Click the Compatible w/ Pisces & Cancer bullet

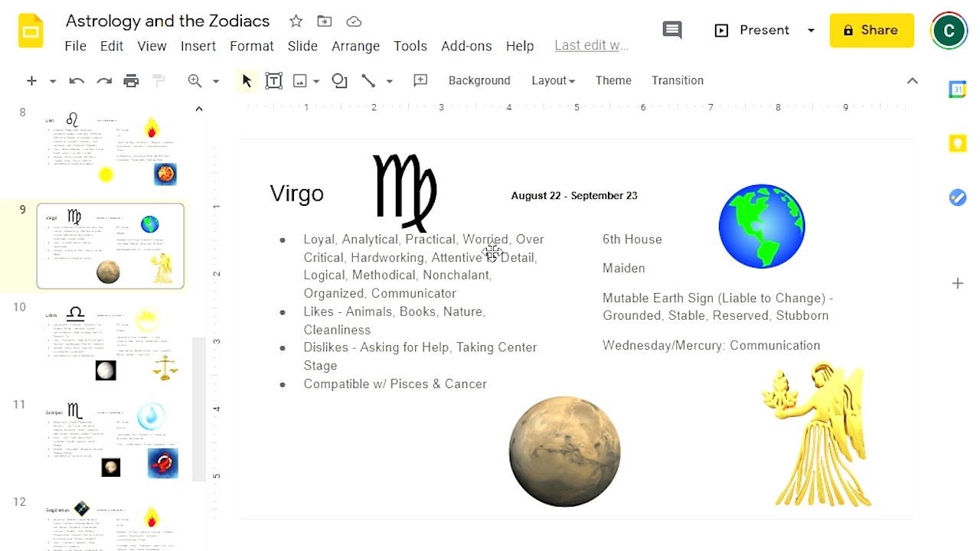(x=395, y=384)
